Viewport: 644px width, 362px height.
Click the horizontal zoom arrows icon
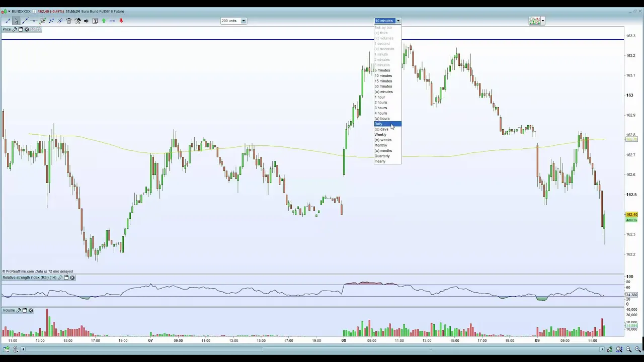tap(619, 349)
